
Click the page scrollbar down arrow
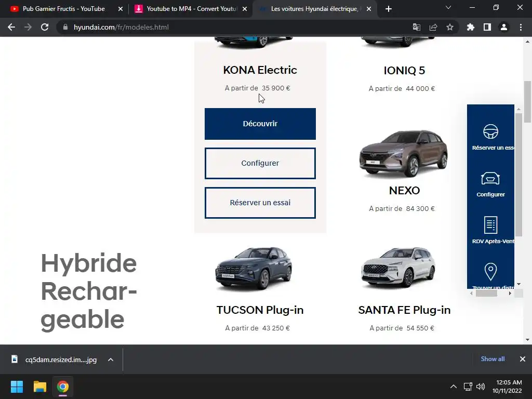pyautogui.click(x=527, y=340)
